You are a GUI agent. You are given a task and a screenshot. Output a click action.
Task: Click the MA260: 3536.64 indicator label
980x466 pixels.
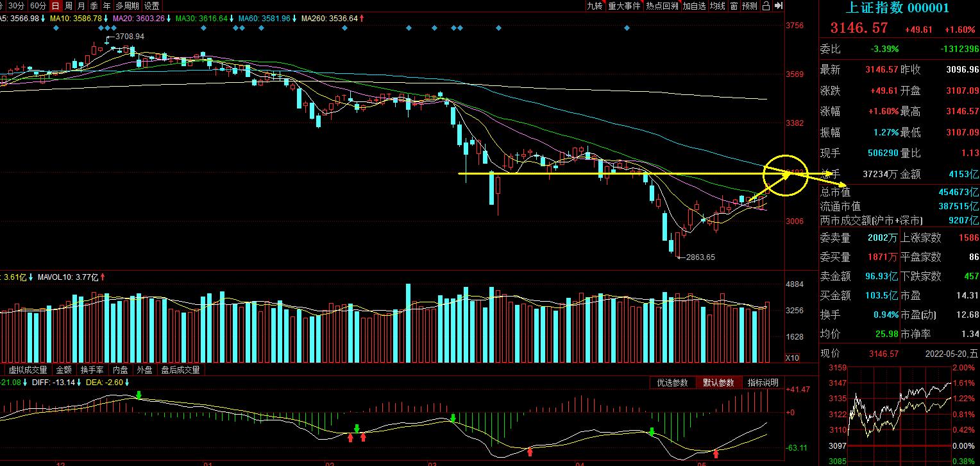pos(329,18)
